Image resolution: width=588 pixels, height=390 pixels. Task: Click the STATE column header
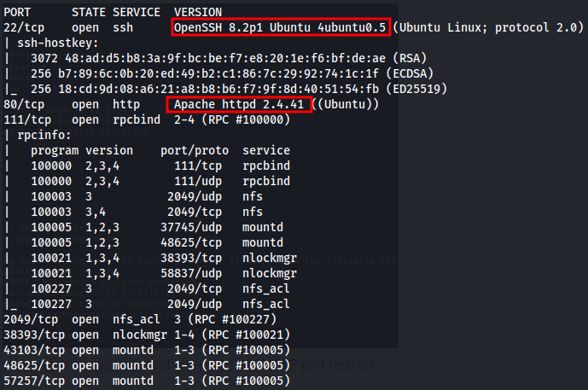point(89,13)
